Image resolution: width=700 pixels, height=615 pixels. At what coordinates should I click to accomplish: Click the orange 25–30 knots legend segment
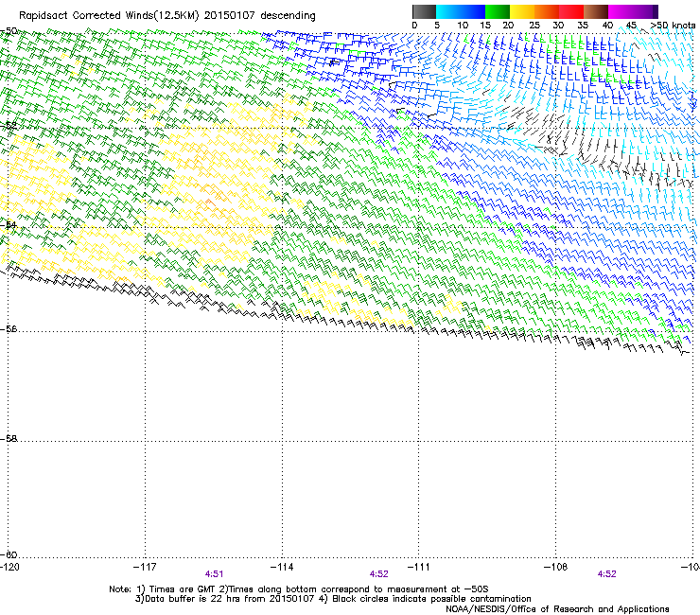pos(547,11)
